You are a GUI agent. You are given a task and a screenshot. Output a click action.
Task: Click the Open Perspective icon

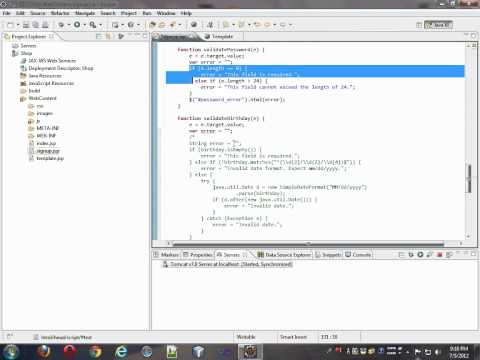pos(419,25)
